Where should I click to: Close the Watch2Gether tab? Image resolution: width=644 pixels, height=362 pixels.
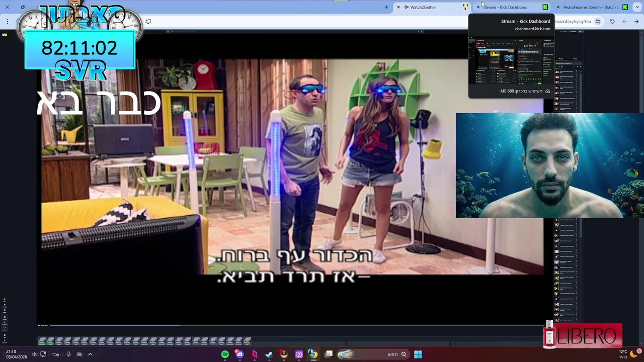(x=398, y=7)
